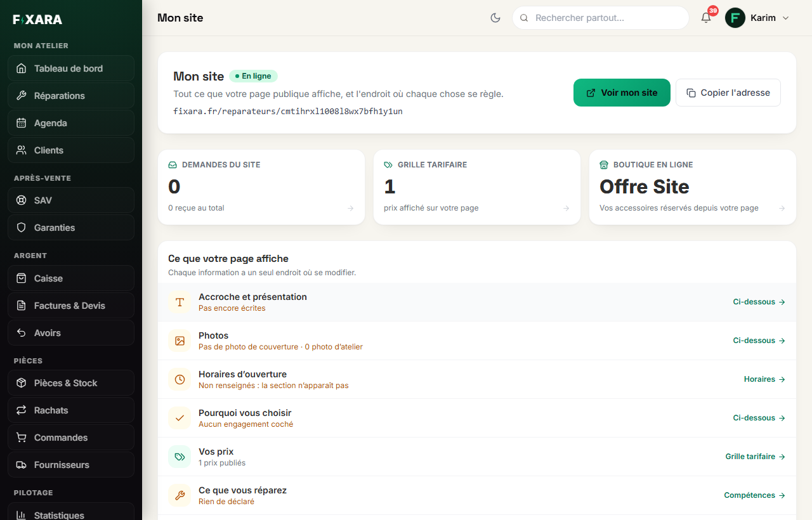Click the arrow in Demandes du site card
This screenshot has width=812, height=520.
[351, 208]
